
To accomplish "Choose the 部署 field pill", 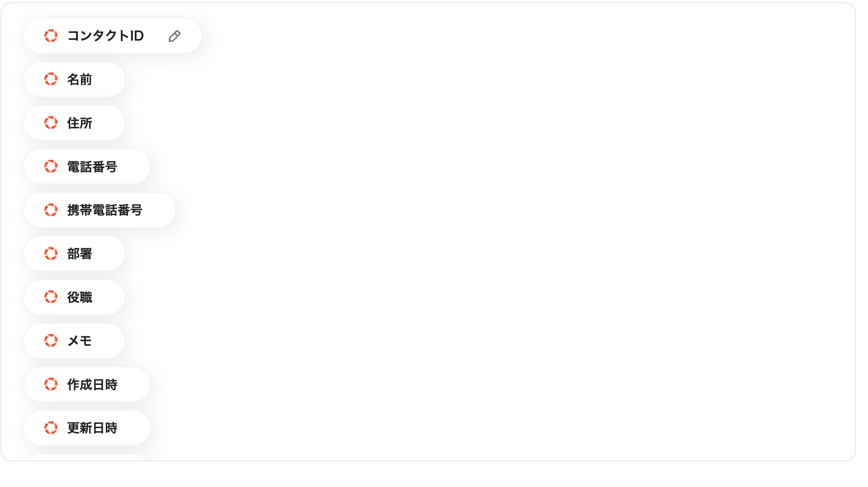I will click(x=74, y=253).
